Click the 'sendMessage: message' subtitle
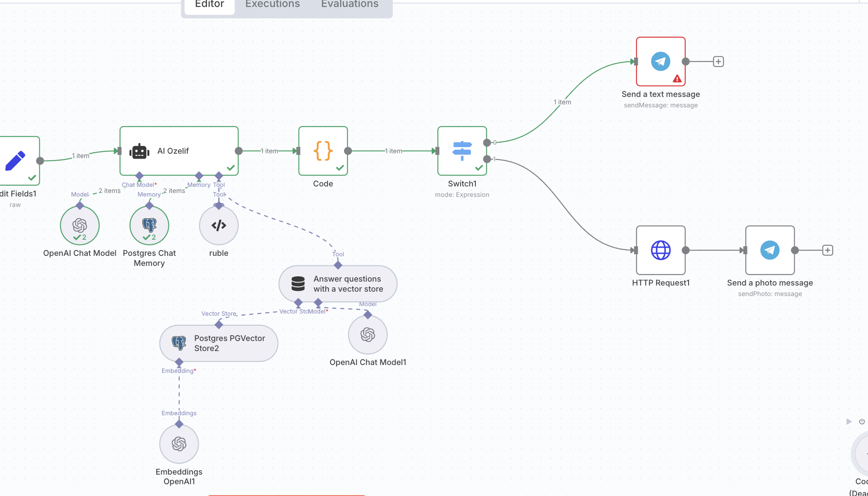Screen dimensions: 868x496 coord(661,105)
